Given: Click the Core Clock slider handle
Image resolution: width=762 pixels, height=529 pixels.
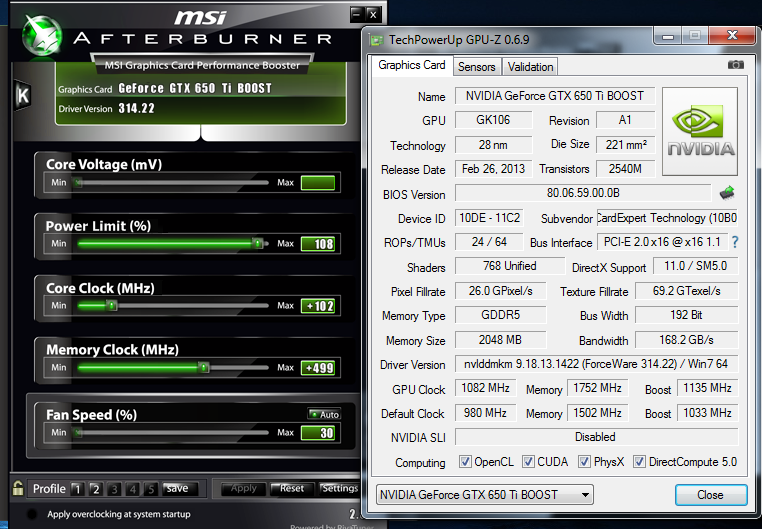Looking at the screenshot, I should pyautogui.click(x=112, y=306).
